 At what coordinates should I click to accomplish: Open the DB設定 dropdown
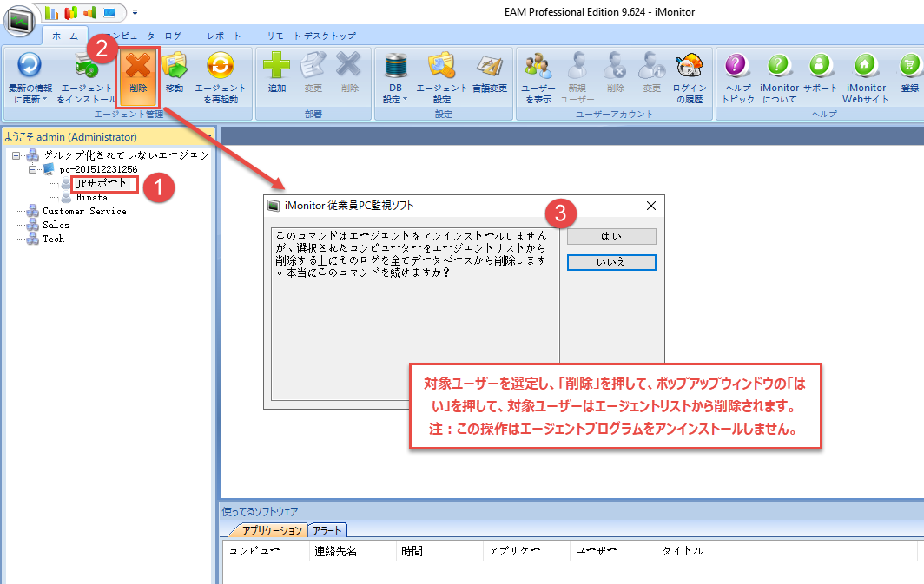[x=395, y=78]
